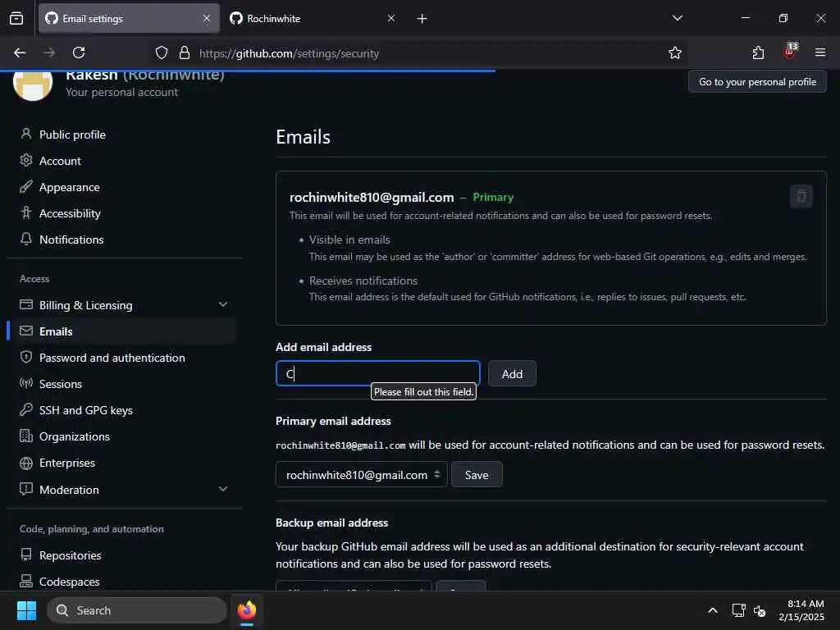Save the primary email address selection
This screenshot has width=840, height=630.
coord(477,475)
